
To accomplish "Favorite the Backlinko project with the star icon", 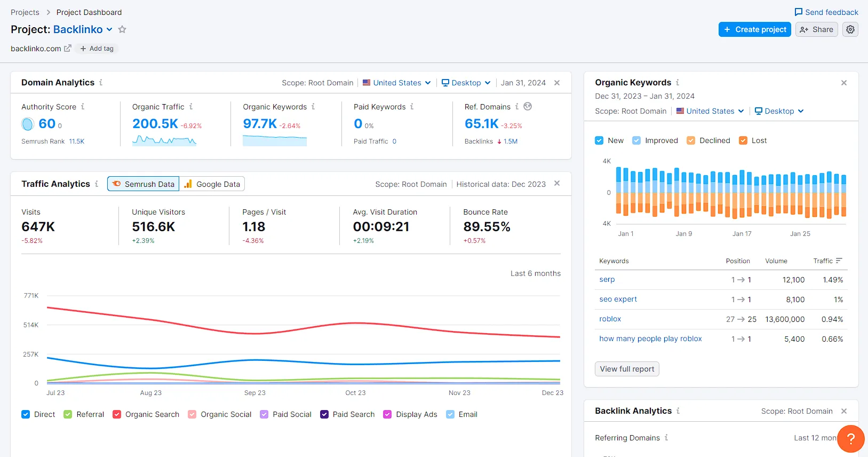I will coord(122,29).
